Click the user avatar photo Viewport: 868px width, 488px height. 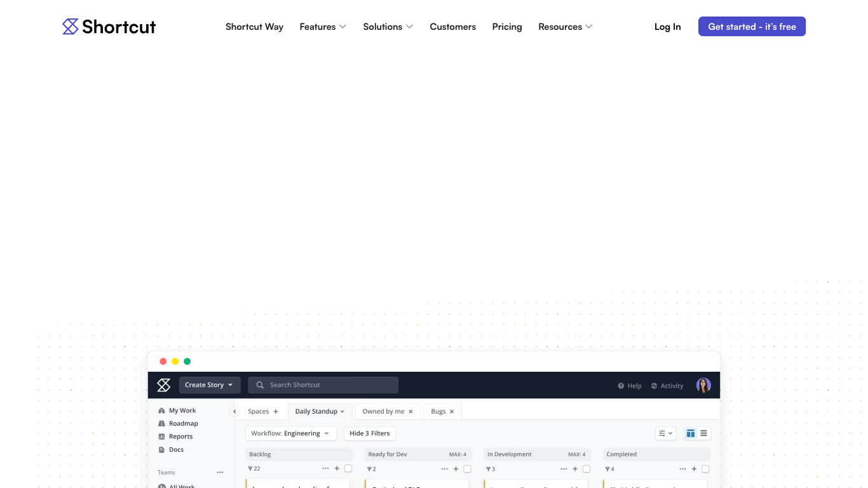click(703, 385)
